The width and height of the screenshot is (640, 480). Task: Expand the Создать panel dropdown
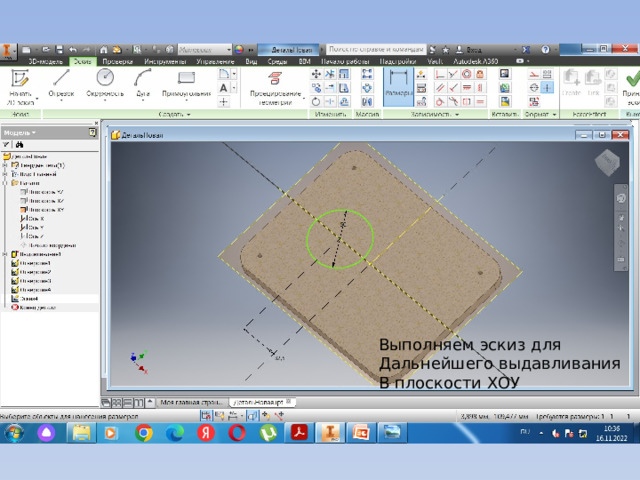point(174,114)
